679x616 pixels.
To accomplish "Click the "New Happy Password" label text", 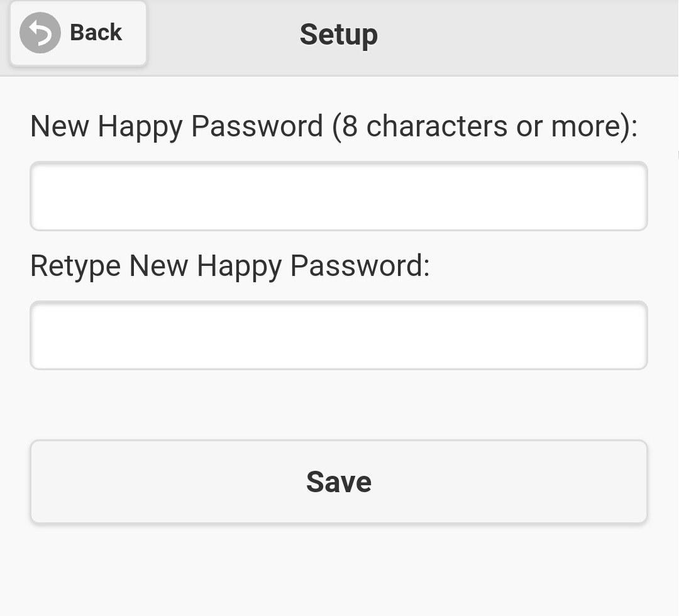I will (x=176, y=126).
